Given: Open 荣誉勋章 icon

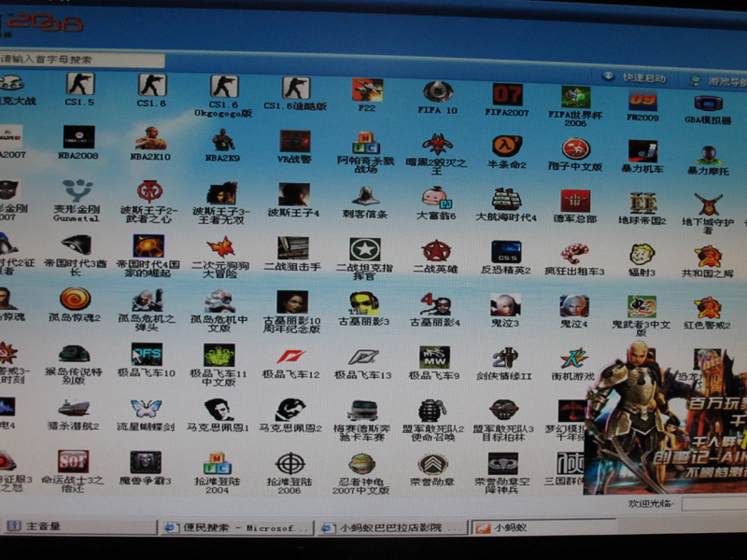Looking at the screenshot, I should point(432,465).
